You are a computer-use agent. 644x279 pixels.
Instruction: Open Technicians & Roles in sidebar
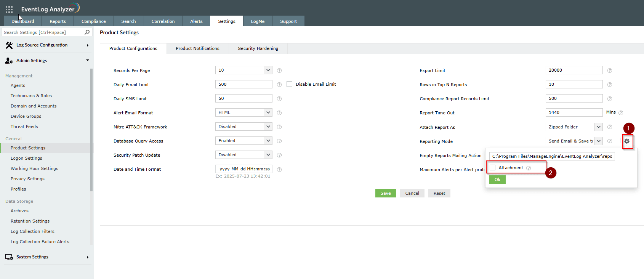31,96
